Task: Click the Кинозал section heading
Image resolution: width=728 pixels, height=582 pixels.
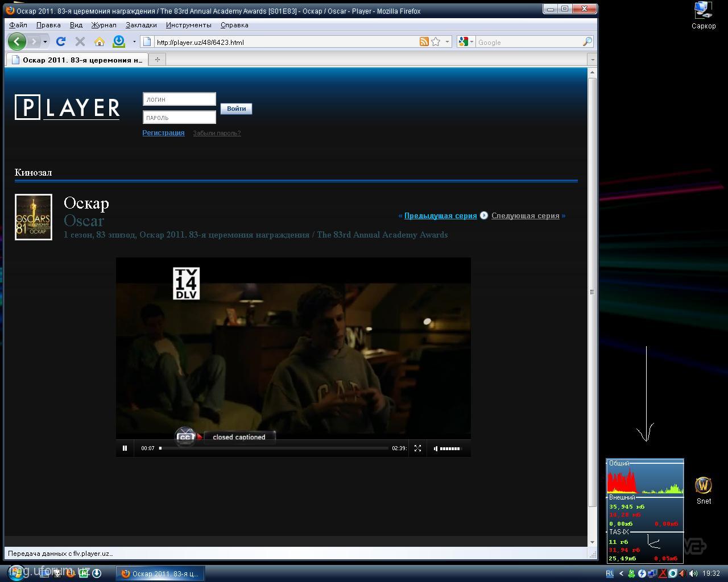Action: [33, 172]
